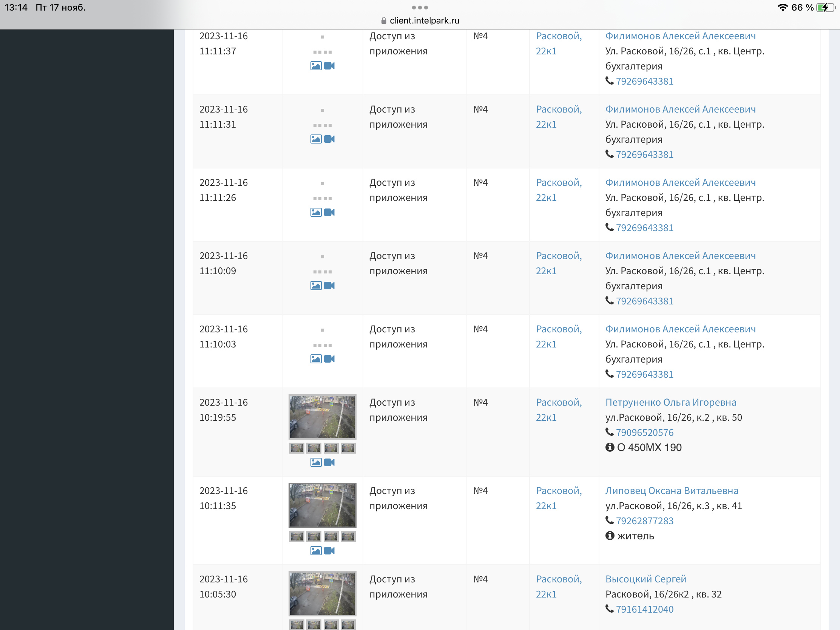Call phone number 79096520576
840x630 pixels.
644,432
